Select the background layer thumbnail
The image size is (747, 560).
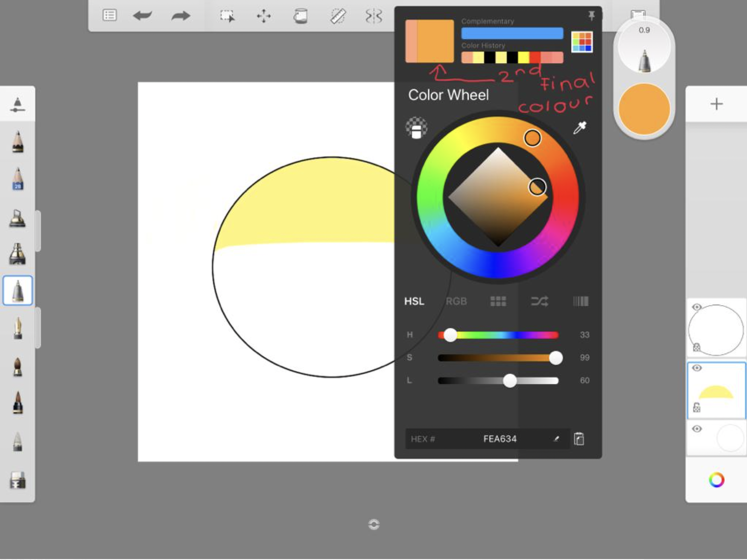(716, 439)
